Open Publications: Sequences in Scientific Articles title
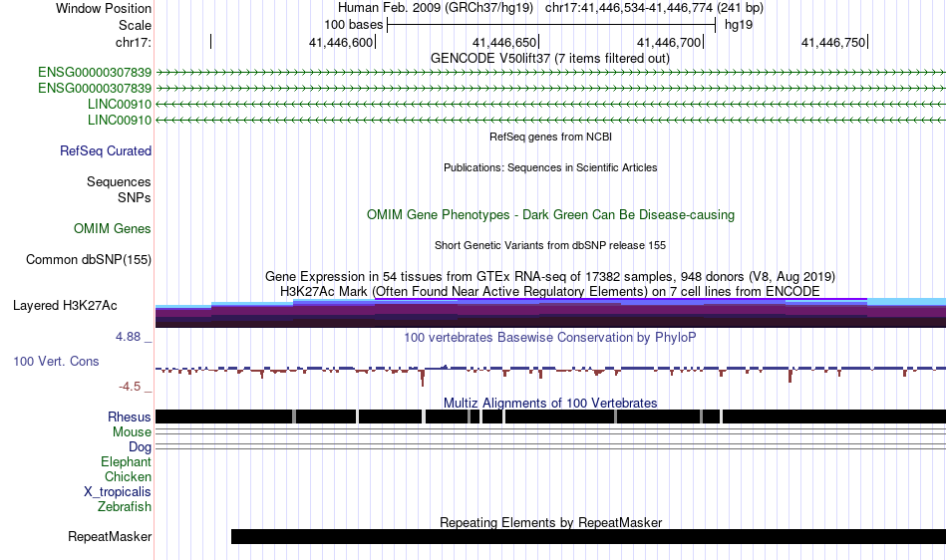 (x=550, y=167)
